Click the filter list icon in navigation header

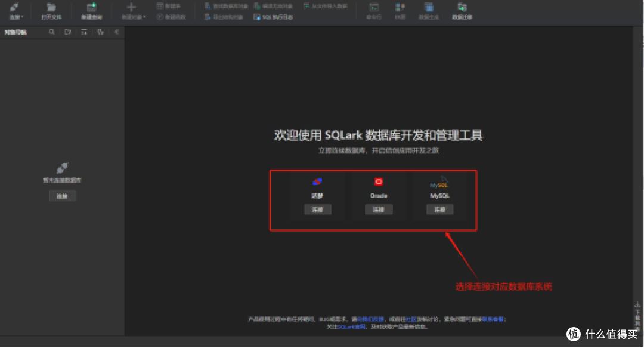(84, 32)
